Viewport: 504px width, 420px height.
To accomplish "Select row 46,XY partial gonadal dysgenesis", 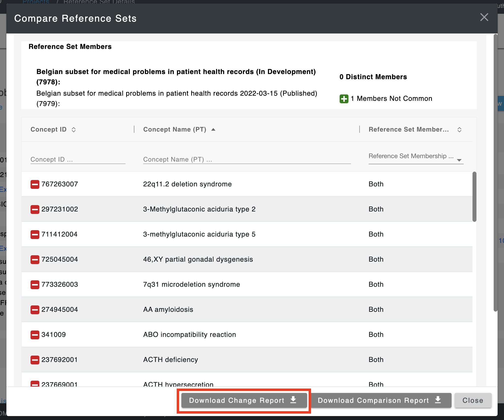I will [x=247, y=259].
